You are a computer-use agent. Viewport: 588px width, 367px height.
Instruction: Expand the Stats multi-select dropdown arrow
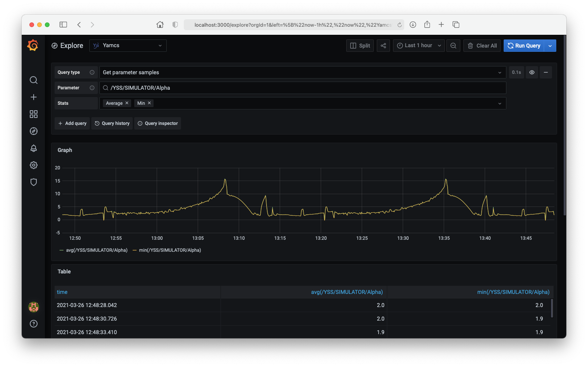pos(500,103)
